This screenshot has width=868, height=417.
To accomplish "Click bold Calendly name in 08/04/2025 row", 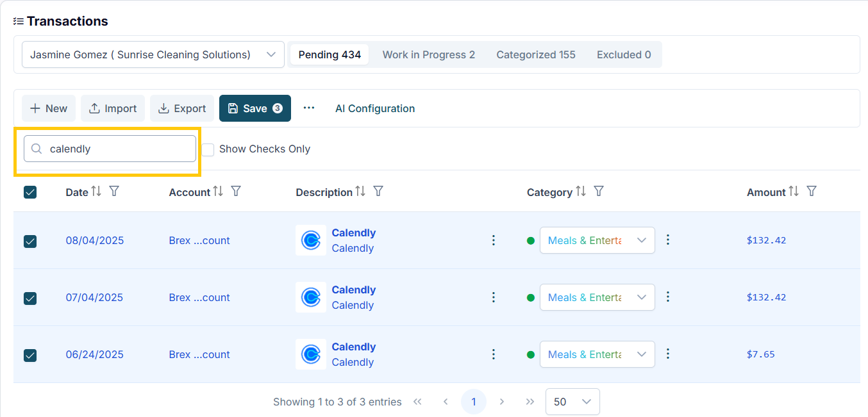I will click(x=354, y=233).
